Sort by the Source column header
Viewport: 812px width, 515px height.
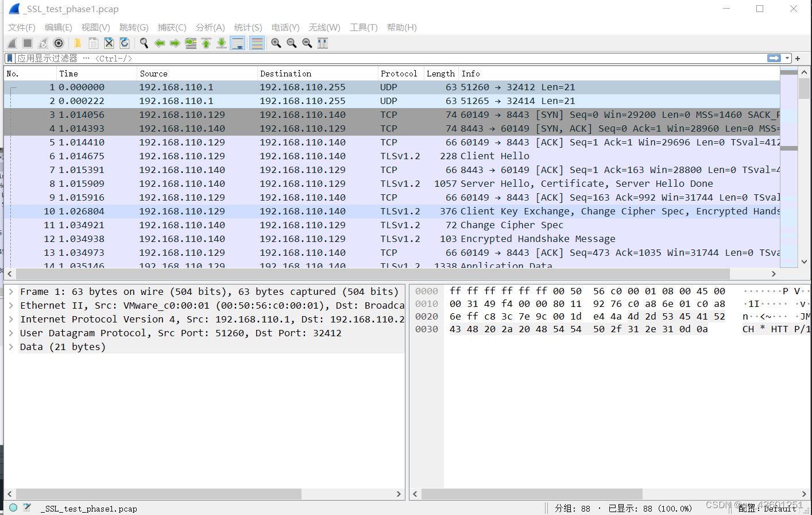[198, 74]
